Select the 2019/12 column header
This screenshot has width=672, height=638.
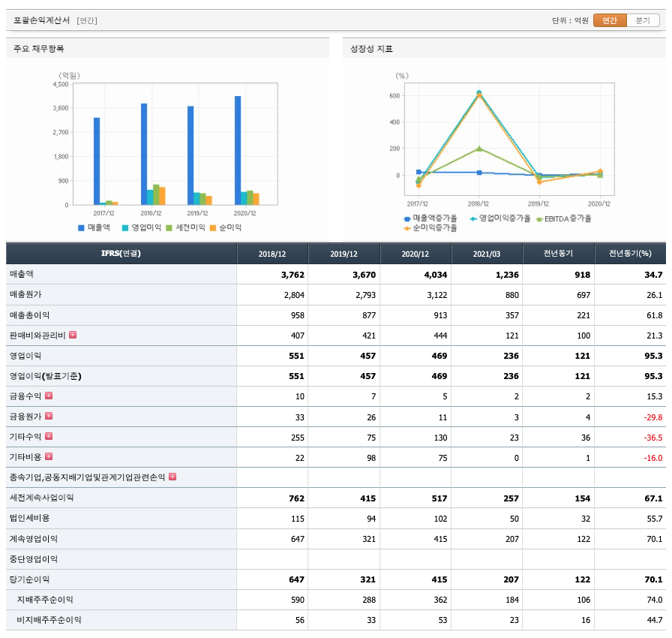coord(343,254)
